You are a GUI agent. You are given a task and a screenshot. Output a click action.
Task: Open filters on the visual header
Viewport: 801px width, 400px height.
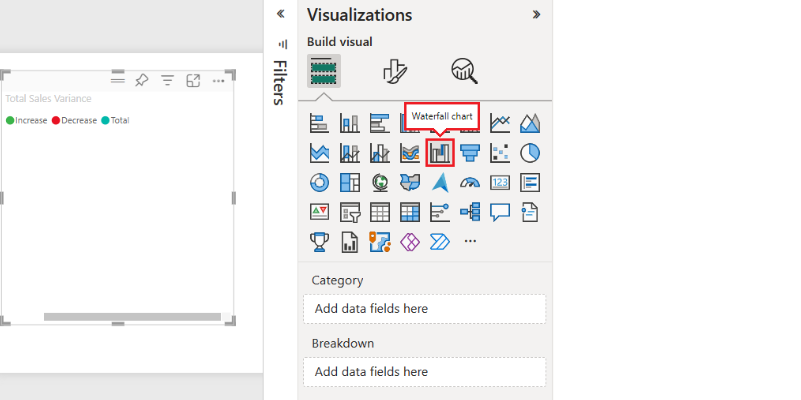(x=167, y=80)
